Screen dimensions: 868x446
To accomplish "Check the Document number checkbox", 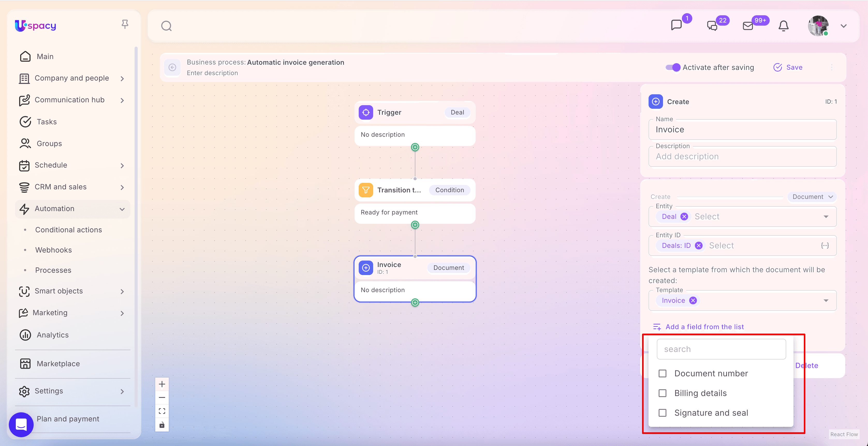I will 663,373.
